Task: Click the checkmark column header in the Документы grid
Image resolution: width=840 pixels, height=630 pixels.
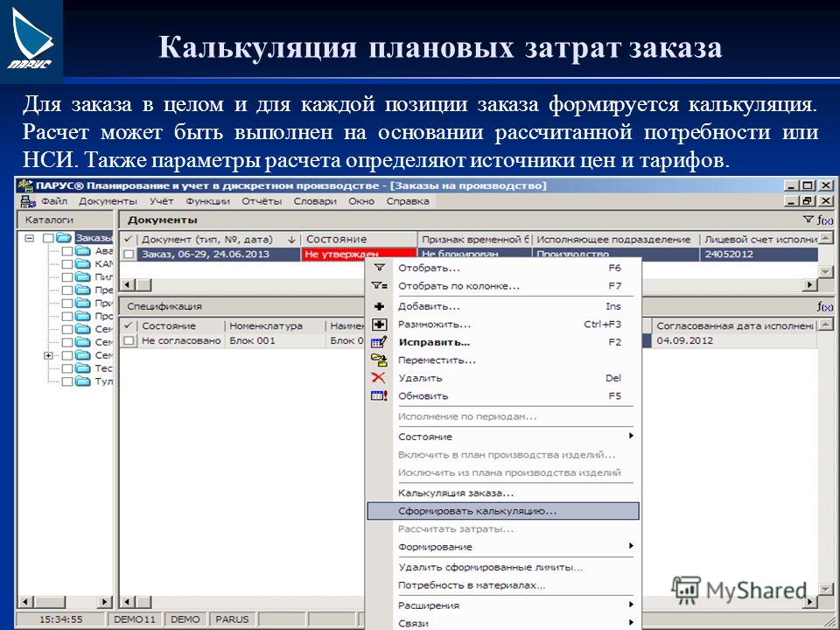Action: (x=128, y=239)
